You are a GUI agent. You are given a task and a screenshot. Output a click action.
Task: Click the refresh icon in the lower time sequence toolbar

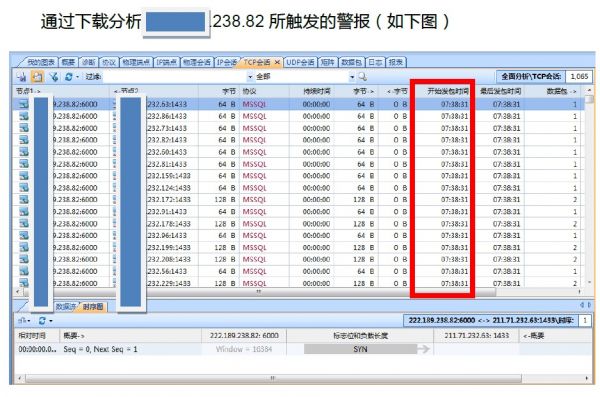[x=42, y=320]
